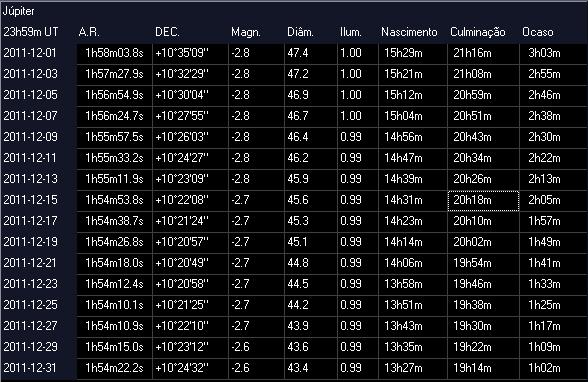This screenshot has height=382, width=588.
Task: Click the 23h59m UT time label
Action: pos(31,32)
